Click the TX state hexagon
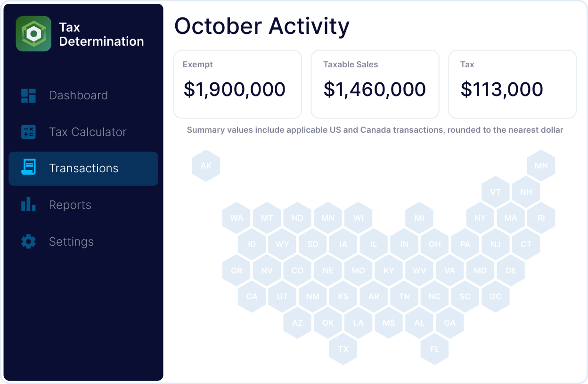This screenshot has height=384, width=588. 343,349
